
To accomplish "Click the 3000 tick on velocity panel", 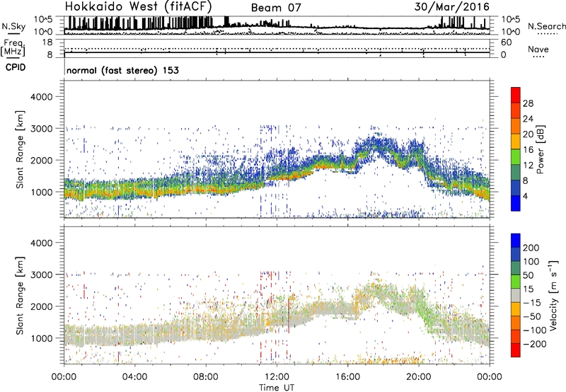I will (x=41, y=275).
